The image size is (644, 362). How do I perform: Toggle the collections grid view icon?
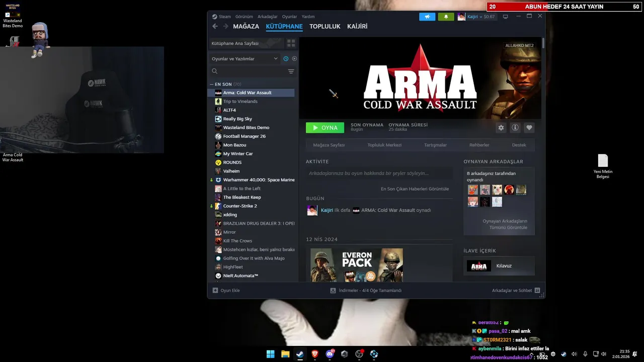coord(291,43)
